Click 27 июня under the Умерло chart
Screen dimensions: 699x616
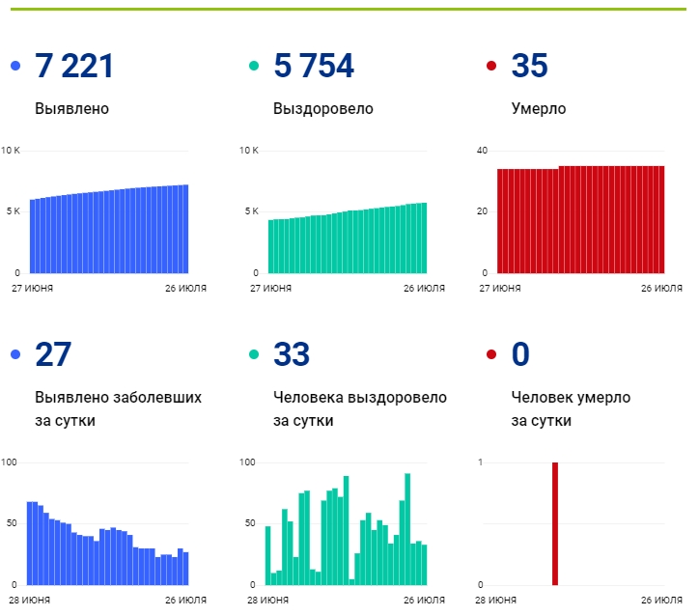pos(500,289)
